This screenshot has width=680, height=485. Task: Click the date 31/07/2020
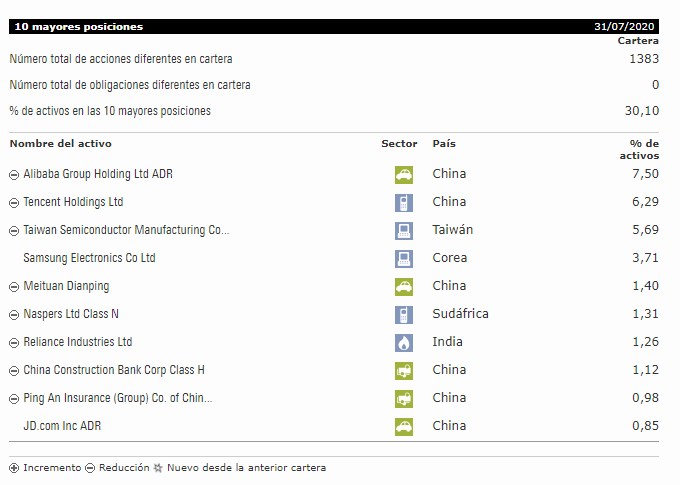pyautogui.click(x=624, y=26)
